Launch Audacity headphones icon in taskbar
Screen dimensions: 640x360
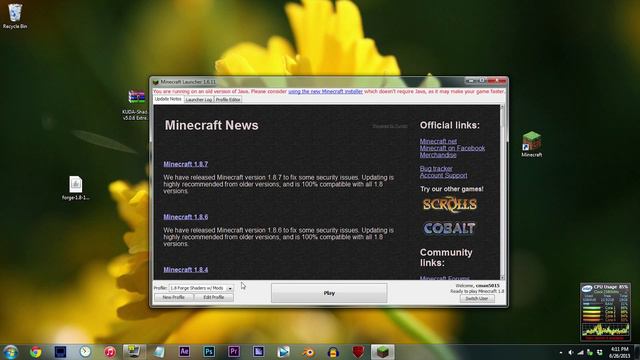333,352
